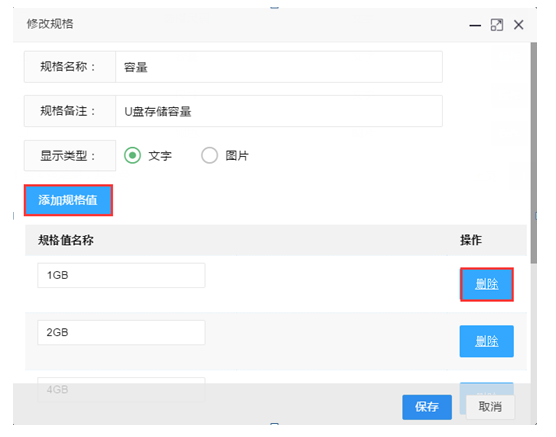Focus the 规格备注 input field
This screenshot has height=437, width=556.
[279, 111]
